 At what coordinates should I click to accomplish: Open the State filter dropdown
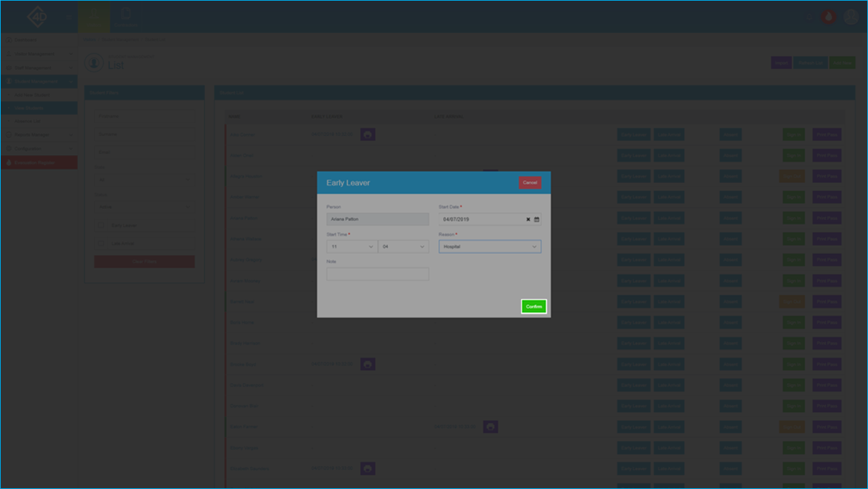(x=144, y=179)
